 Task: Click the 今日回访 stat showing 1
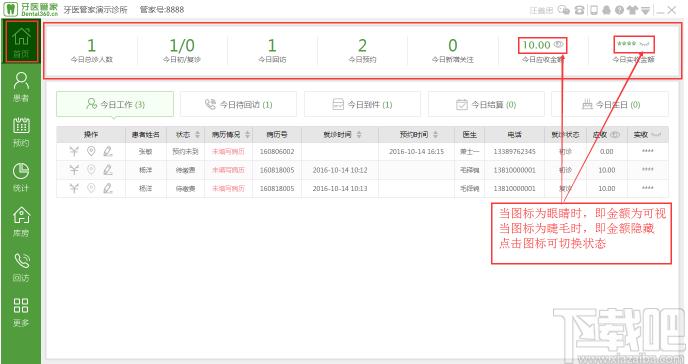pyautogui.click(x=272, y=51)
